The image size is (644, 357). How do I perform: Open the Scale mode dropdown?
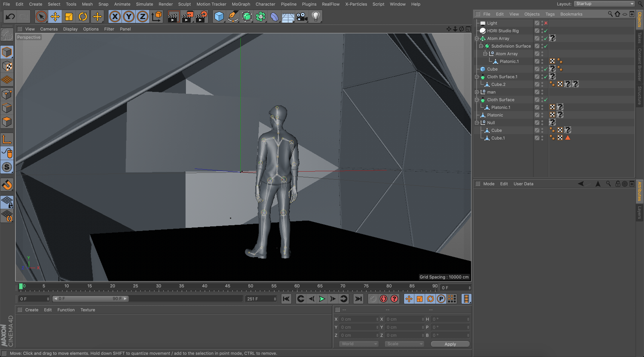(x=404, y=344)
